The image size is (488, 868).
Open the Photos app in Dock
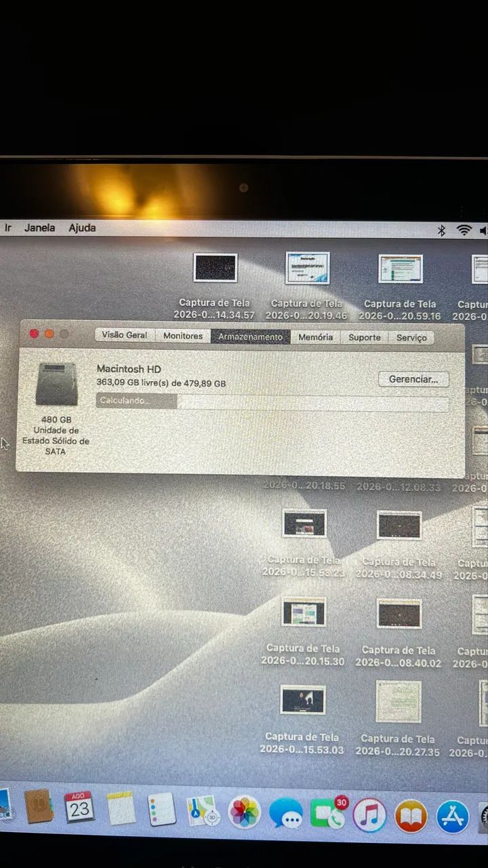pyautogui.click(x=244, y=812)
